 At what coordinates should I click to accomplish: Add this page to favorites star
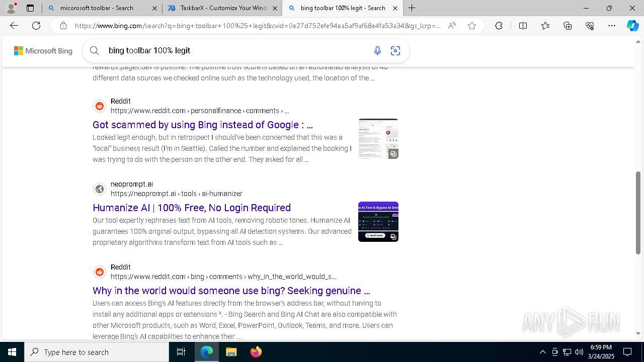point(472,26)
